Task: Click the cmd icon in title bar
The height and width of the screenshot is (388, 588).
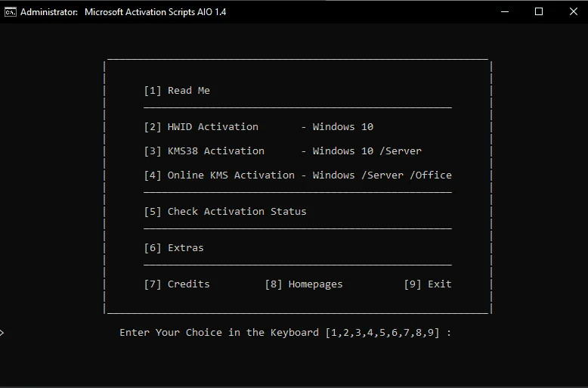Action: pos(10,12)
